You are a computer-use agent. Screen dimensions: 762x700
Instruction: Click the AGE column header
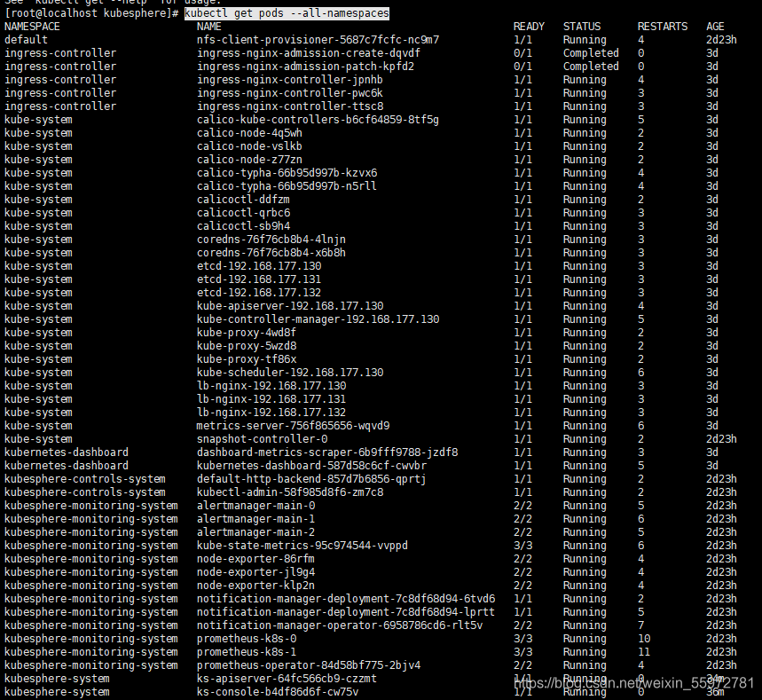tap(715, 27)
